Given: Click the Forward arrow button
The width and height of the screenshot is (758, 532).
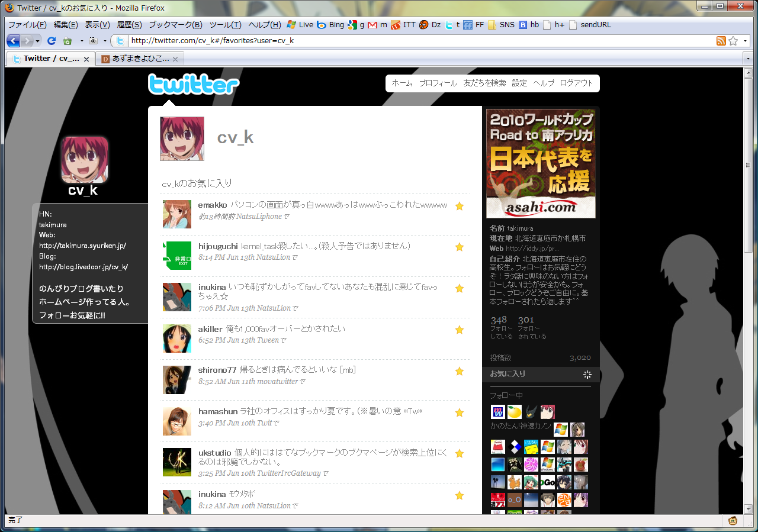Looking at the screenshot, I should pyautogui.click(x=27, y=41).
